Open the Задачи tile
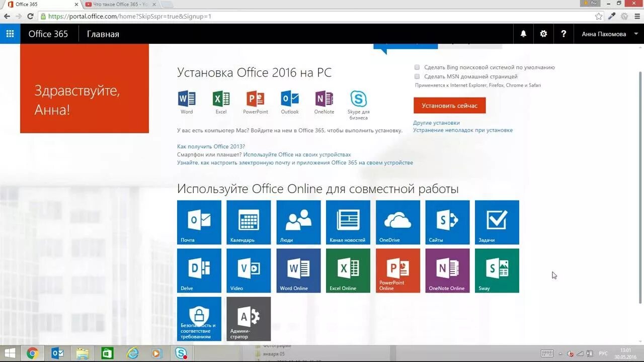The width and height of the screenshot is (644, 362). [497, 222]
